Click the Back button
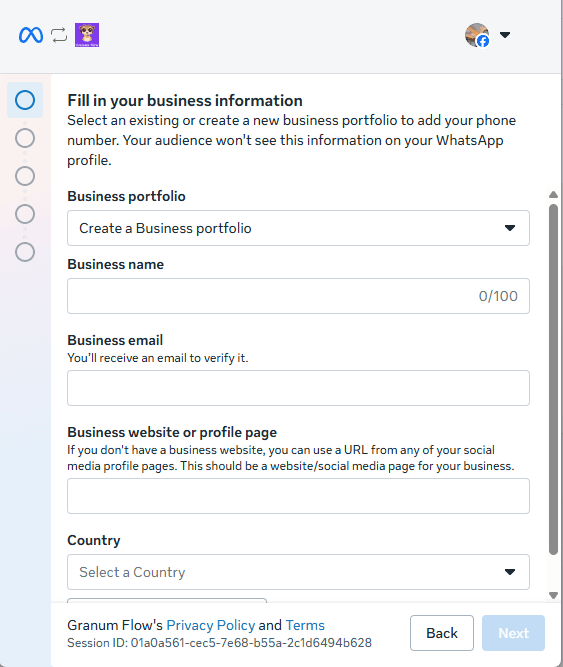Viewport: 563px width, 667px height. click(x=442, y=633)
